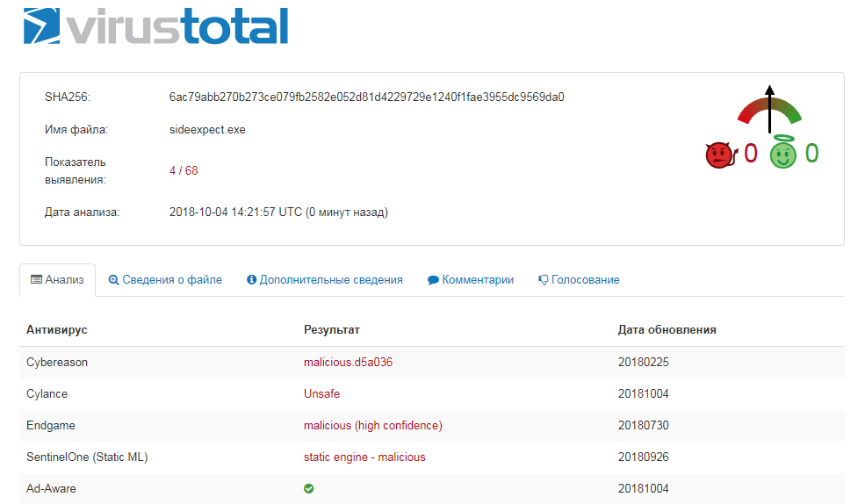865x504 pixels.
Task: Click the Антивирус column header
Action: tap(57, 330)
